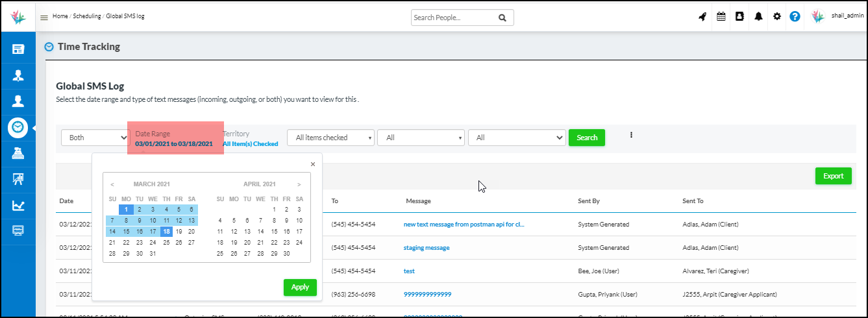The height and width of the screenshot is (318, 868).
Task: Toggle the hamburger menu beside breadcrumb
Action: 44,18
